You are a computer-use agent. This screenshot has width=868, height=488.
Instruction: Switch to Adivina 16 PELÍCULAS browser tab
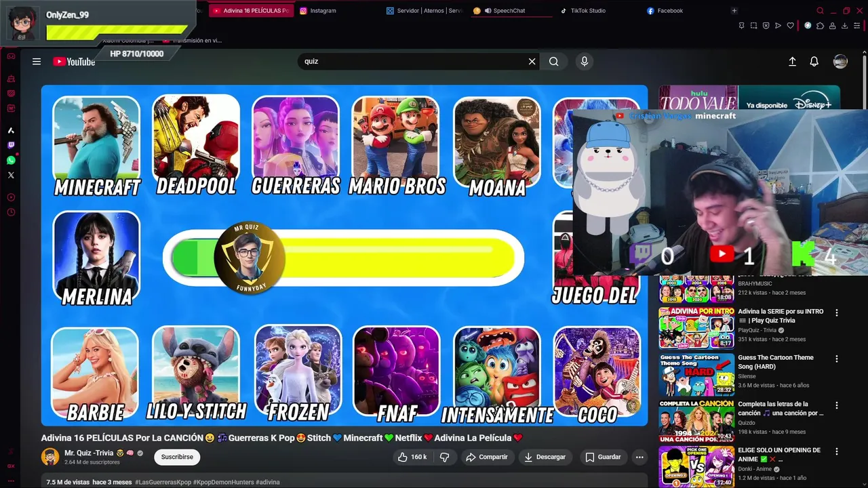point(252,11)
